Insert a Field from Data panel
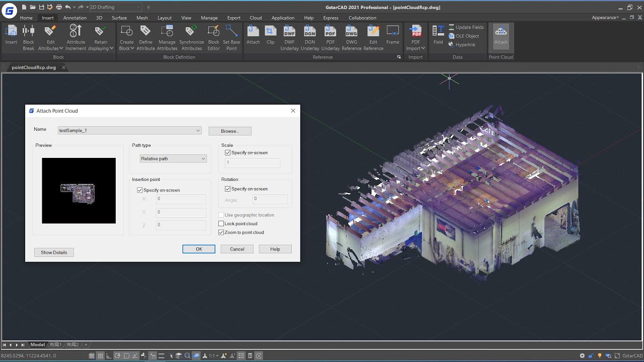 coord(438,35)
